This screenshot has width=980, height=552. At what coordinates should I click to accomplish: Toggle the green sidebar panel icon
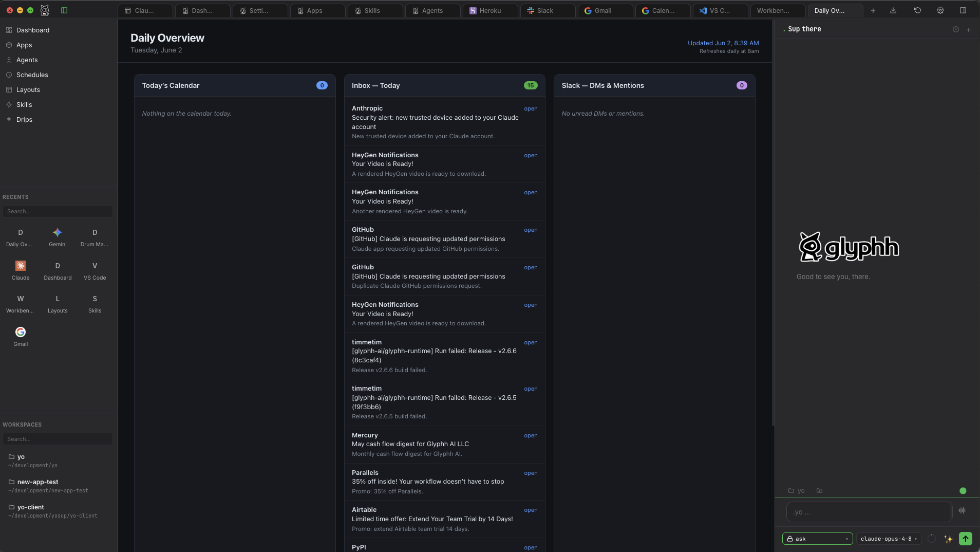pyautogui.click(x=64, y=10)
